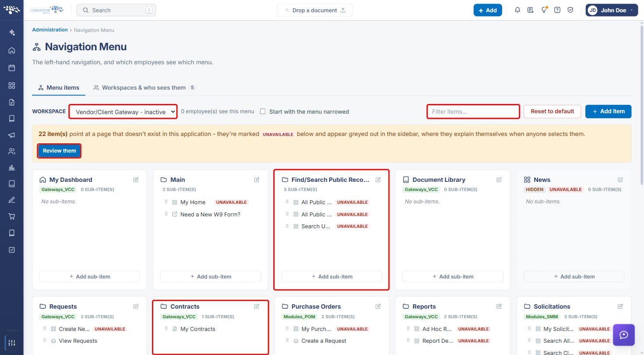Open the Workspace dropdown
The image size is (644, 355).
(123, 111)
